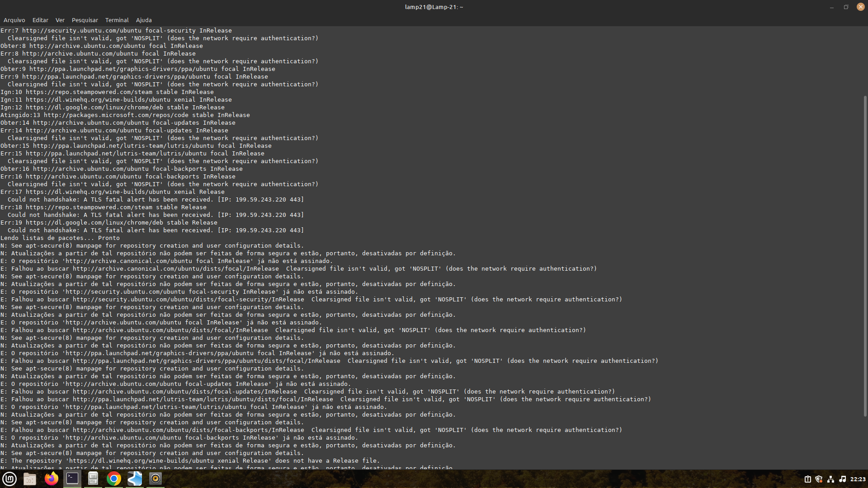868x488 pixels.
Task: Open the Editar menu
Action: point(40,20)
